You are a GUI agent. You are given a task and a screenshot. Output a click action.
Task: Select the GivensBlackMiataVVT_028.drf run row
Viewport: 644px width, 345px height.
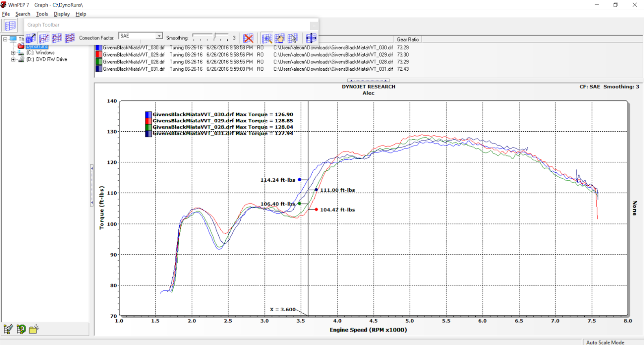point(134,62)
